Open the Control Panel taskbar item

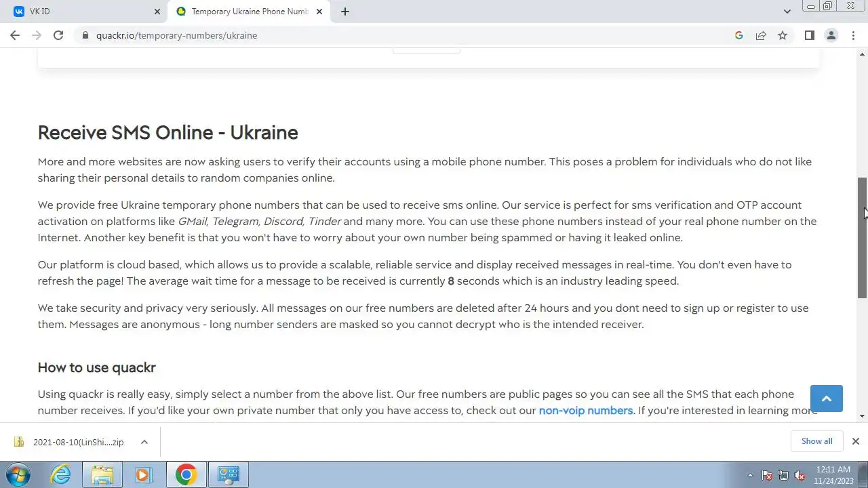[x=228, y=474]
